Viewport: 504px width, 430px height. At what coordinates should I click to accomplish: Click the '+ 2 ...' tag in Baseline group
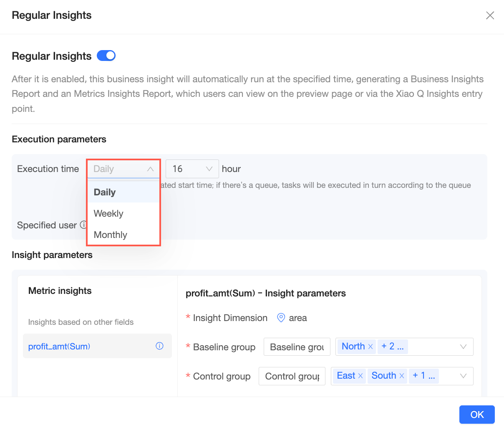[392, 347]
